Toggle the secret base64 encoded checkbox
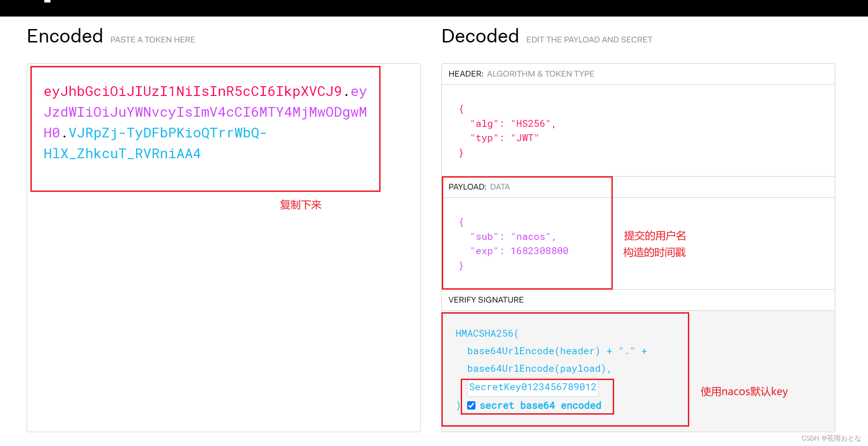Image resolution: width=868 pixels, height=446 pixels. click(x=471, y=405)
